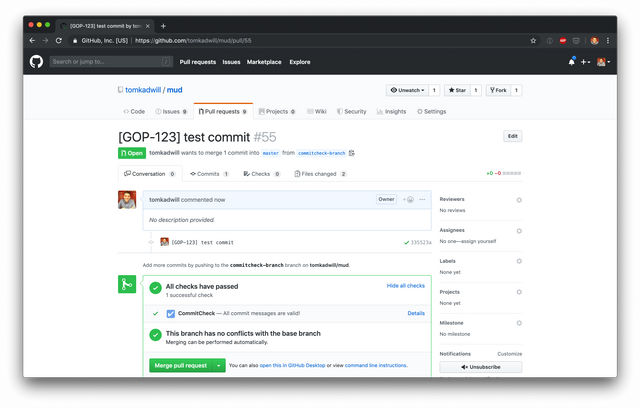Viewport: 640px width, 408px height.
Task: Open Issues in top navigation
Action: click(231, 62)
